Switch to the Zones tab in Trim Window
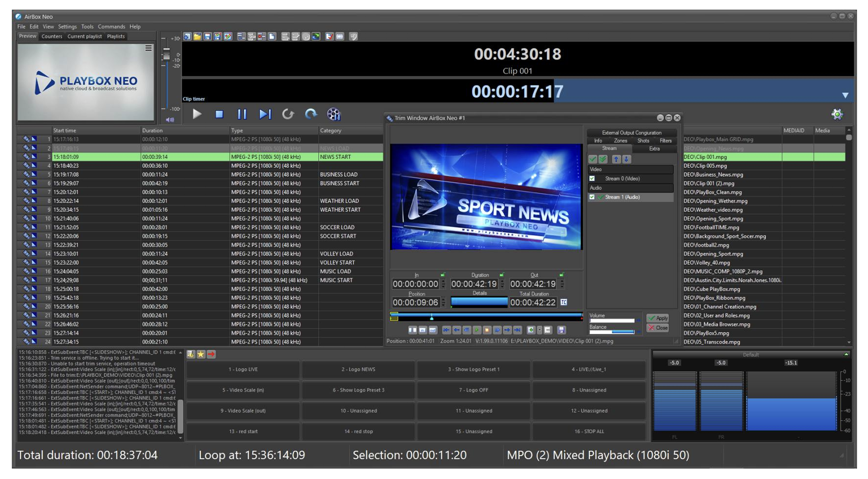Viewport: 868px width, 479px height. tap(620, 141)
